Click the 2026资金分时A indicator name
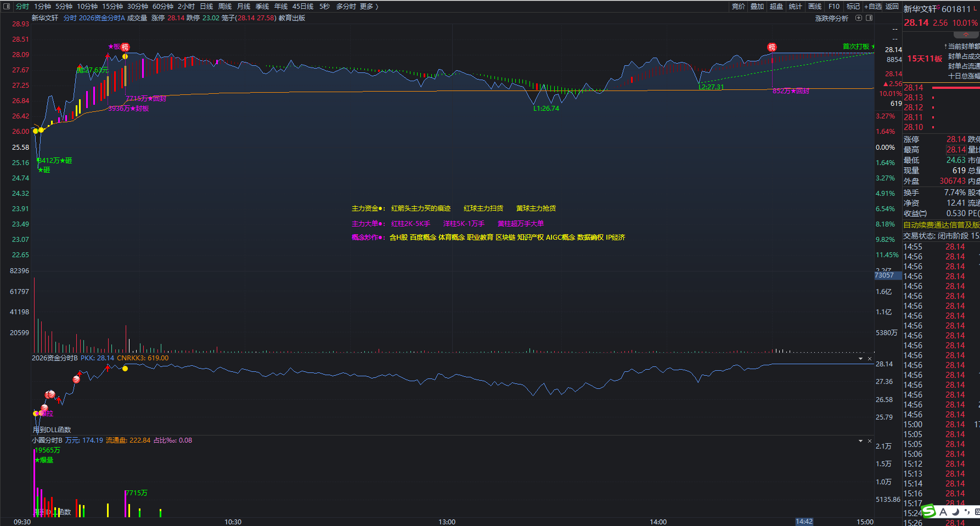The height and width of the screenshot is (526, 980). click(x=102, y=18)
